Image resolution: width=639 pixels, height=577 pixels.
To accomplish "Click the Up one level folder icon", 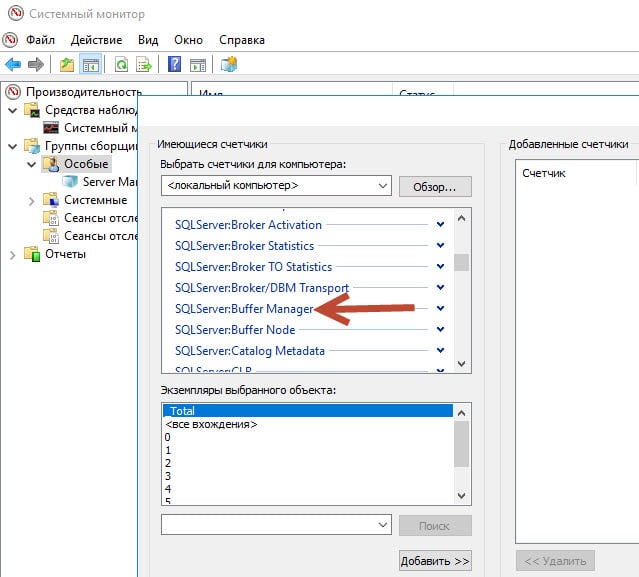I will pos(67,64).
